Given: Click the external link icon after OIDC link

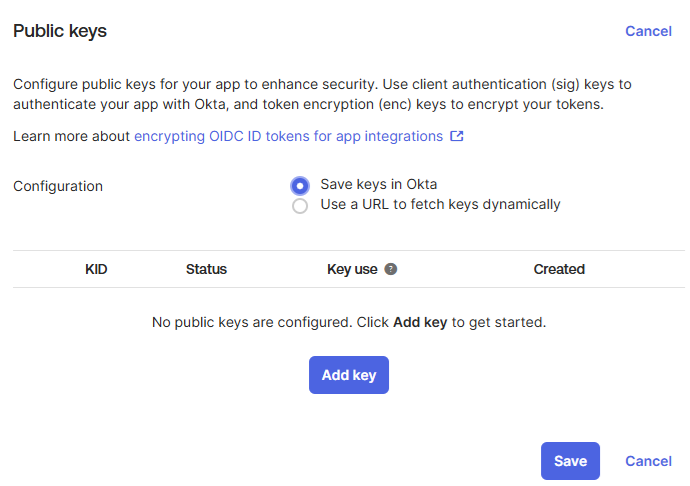Looking at the screenshot, I should [457, 136].
